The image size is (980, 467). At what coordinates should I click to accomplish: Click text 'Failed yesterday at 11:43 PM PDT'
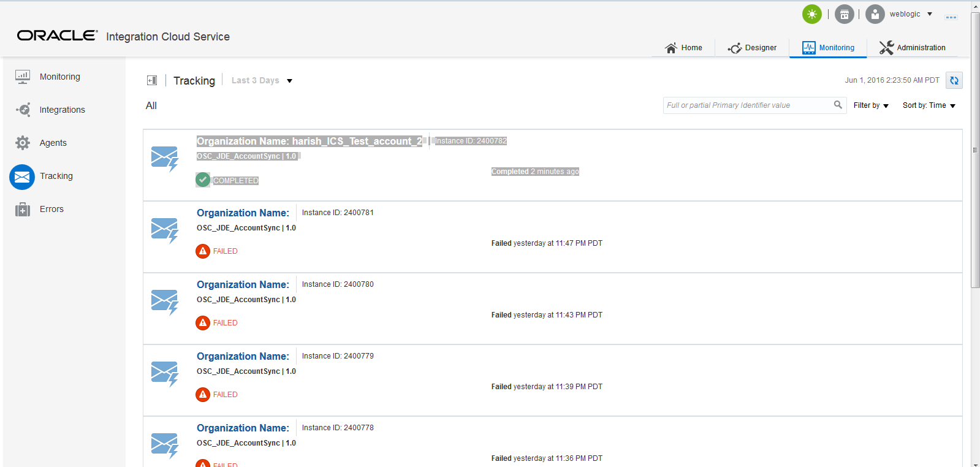(x=547, y=315)
